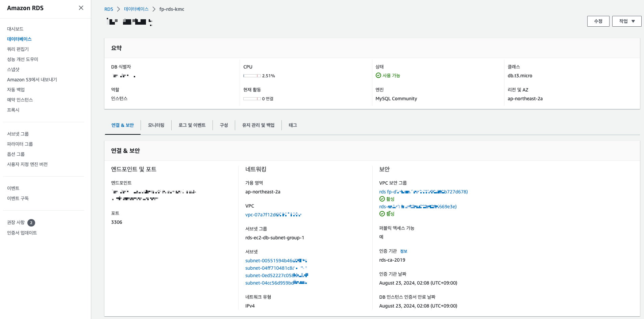Viewport: 644px width, 319px height.
Task: Switch to the 모니터링 tab
Action: (156, 125)
